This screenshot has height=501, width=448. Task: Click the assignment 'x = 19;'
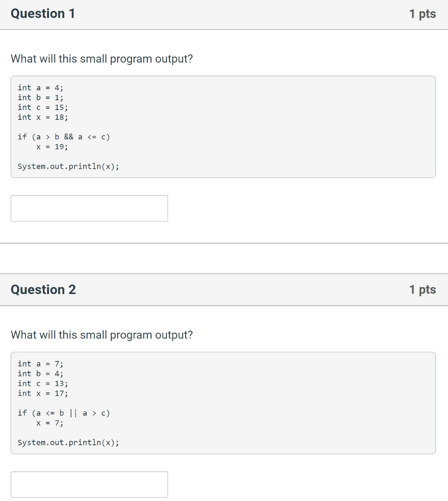click(52, 147)
